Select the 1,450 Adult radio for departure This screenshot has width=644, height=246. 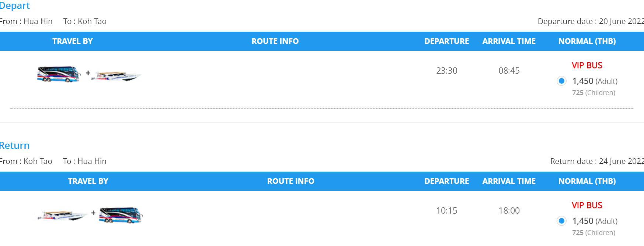pyautogui.click(x=561, y=81)
